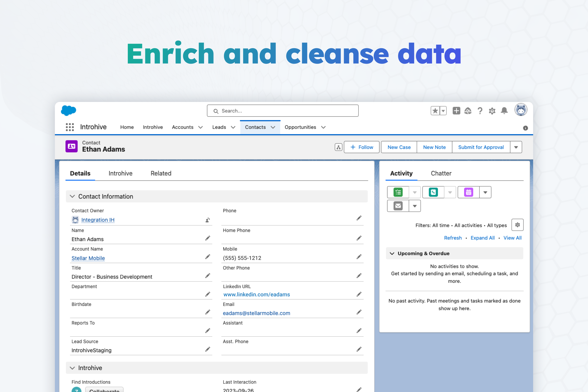Click the email icon in Activity
This screenshot has height=392, width=588.
398,206
